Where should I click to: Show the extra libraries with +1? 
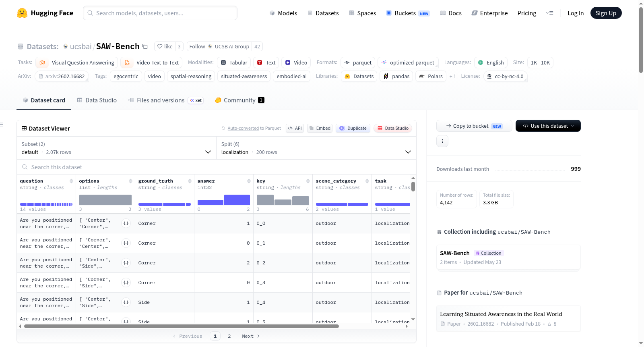tap(453, 76)
